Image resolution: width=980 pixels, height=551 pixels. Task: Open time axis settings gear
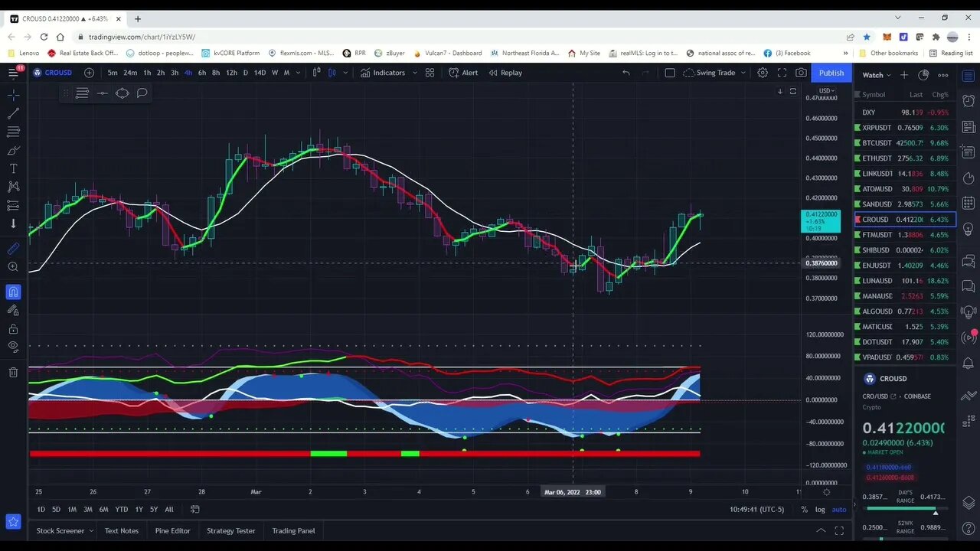(x=826, y=492)
